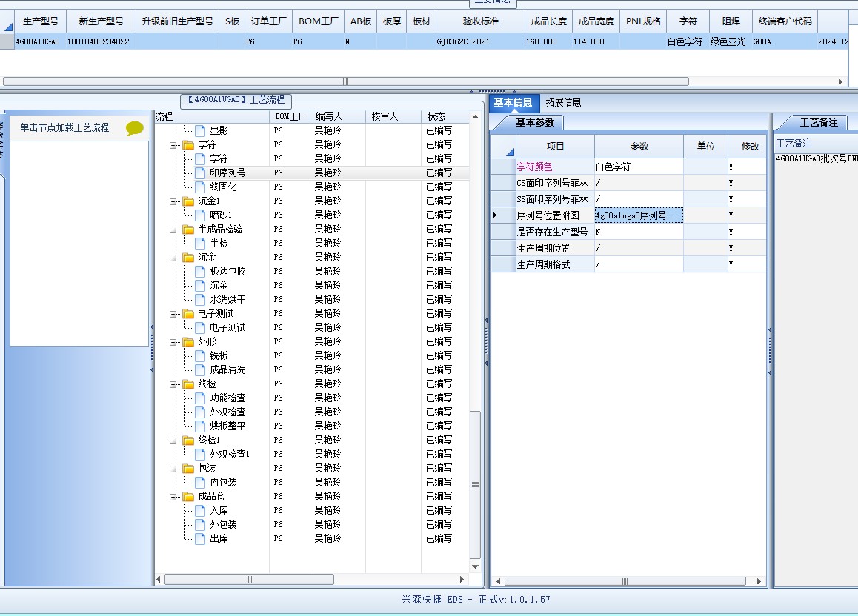
Task: Collapse the 电子测试 folder node
Action: 173,314
